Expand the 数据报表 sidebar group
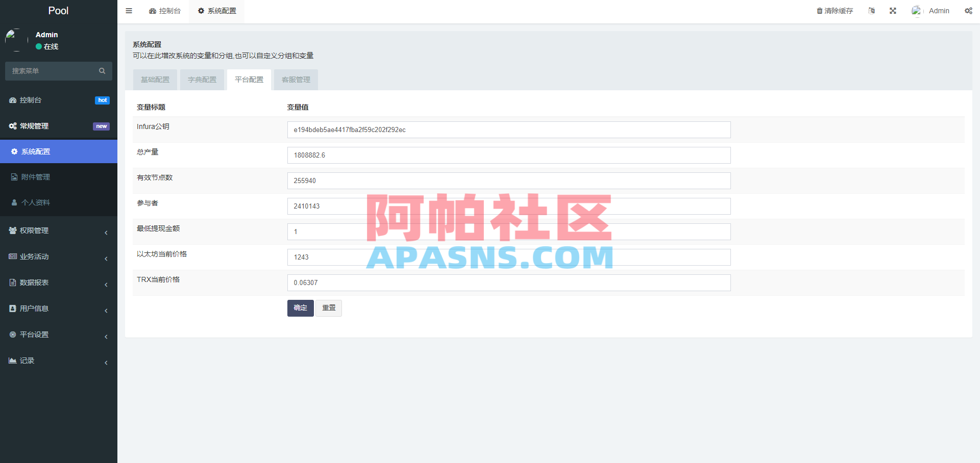The width and height of the screenshot is (980, 463). tap(34, 282)
